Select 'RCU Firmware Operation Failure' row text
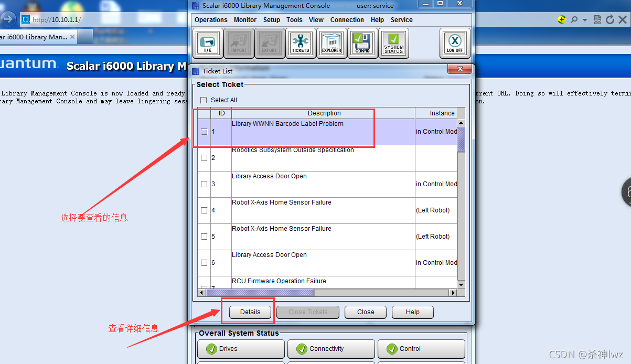Viewport: 631px width, 364px height. 279,281
